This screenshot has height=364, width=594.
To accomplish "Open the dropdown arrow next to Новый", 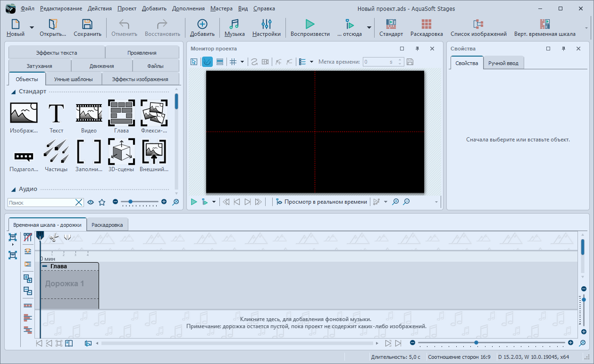I will pyautogui.click(x=32, y=28).
